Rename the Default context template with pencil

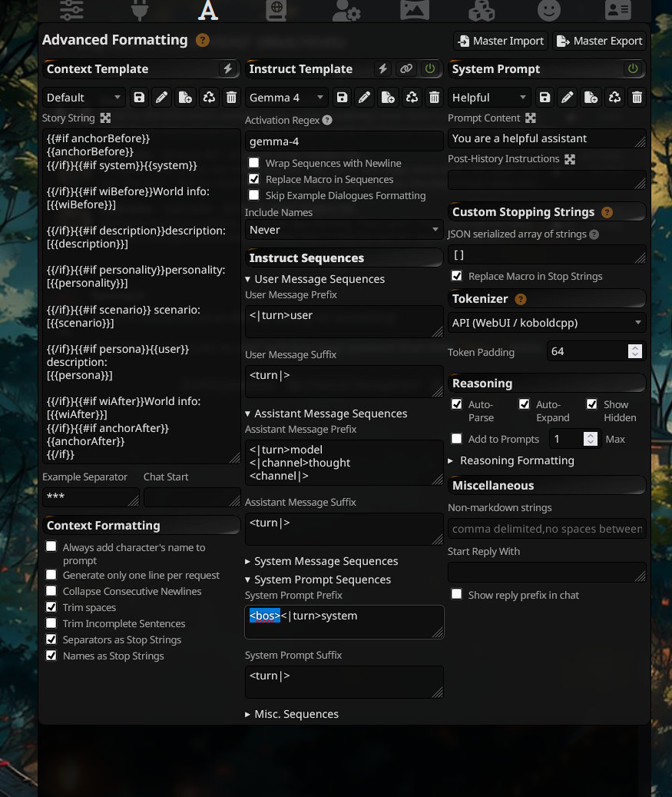click(161, 97)
